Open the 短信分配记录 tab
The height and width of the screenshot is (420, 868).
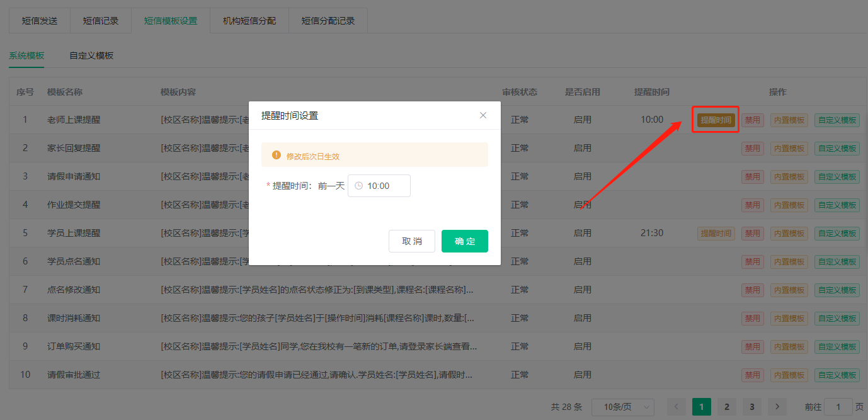pyautogui.click(x=328, y=21)
